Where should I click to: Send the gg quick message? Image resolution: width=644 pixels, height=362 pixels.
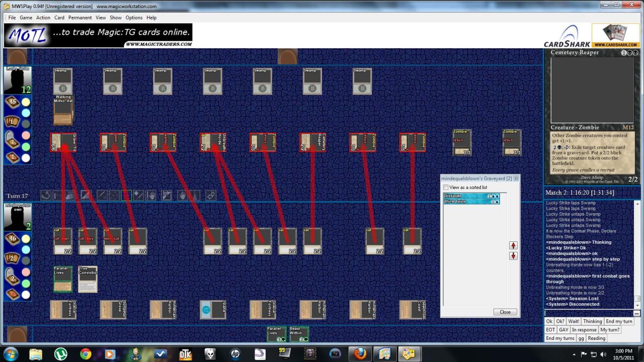pos(581,338)
